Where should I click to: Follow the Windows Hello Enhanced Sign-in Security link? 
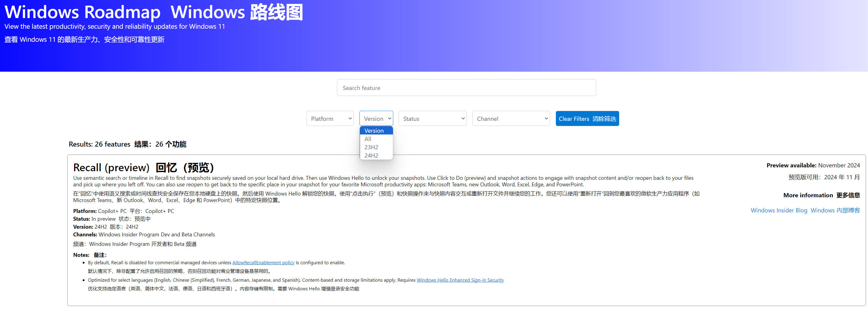[x=460, y=280]
